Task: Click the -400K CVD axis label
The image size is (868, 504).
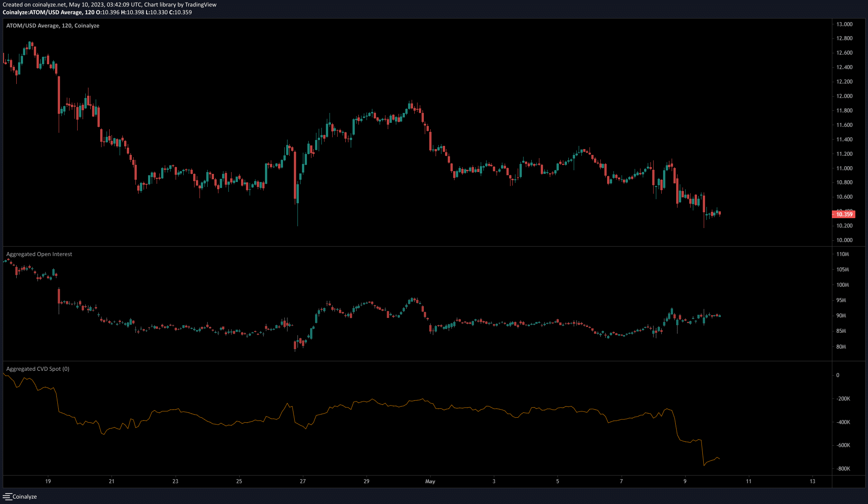Action: point(843,422)
